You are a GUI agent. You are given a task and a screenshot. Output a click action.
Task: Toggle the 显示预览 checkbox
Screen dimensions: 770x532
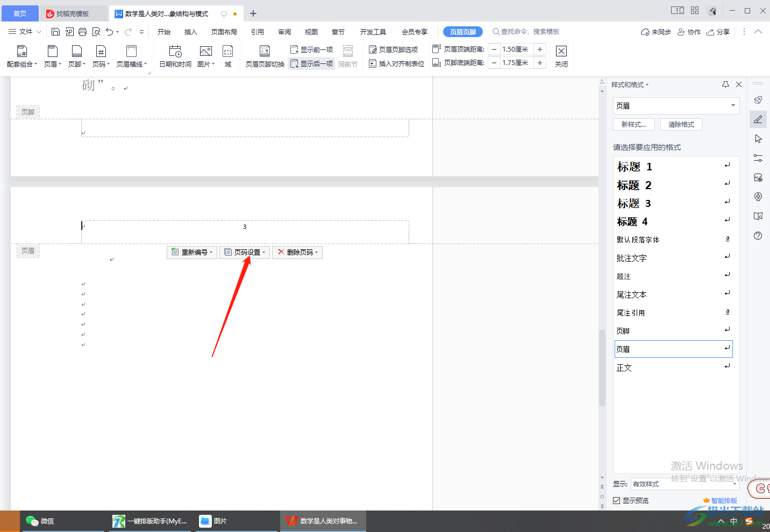click(617, 501)
